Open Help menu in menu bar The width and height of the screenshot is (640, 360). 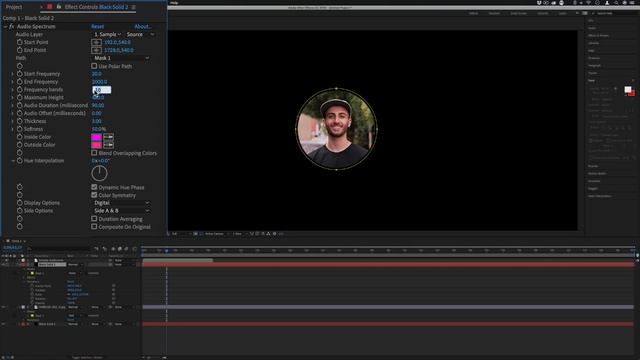[174, 3]
